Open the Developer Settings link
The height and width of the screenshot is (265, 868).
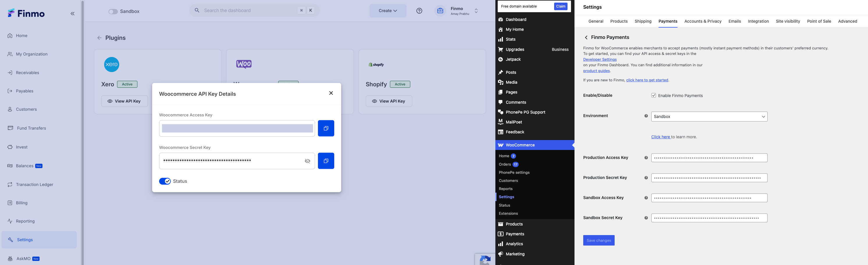point(600,60)
